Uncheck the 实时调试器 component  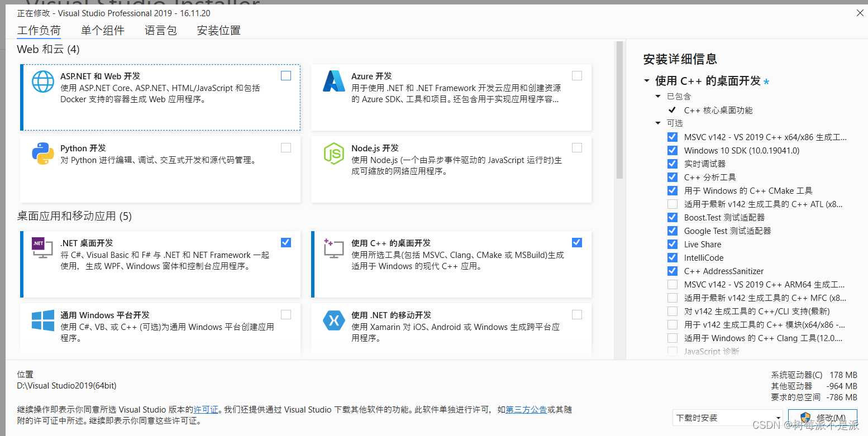(x=673, y=164)
